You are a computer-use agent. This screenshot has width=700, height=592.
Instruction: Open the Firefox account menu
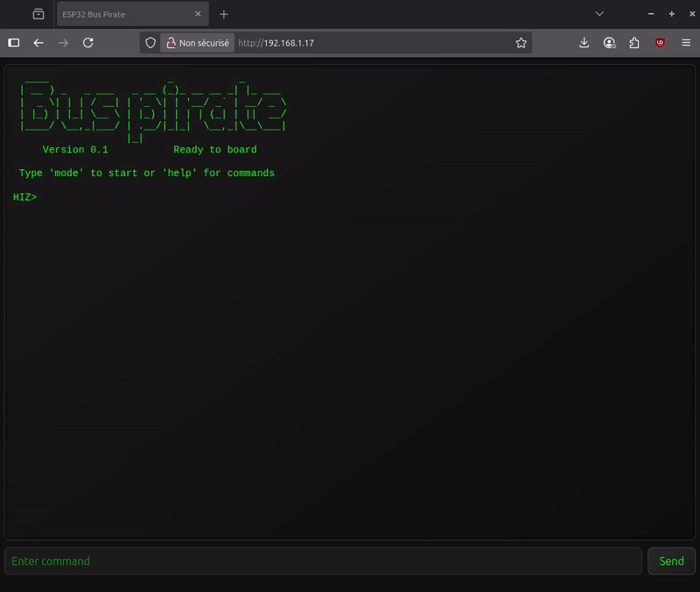tap(610, 43)
